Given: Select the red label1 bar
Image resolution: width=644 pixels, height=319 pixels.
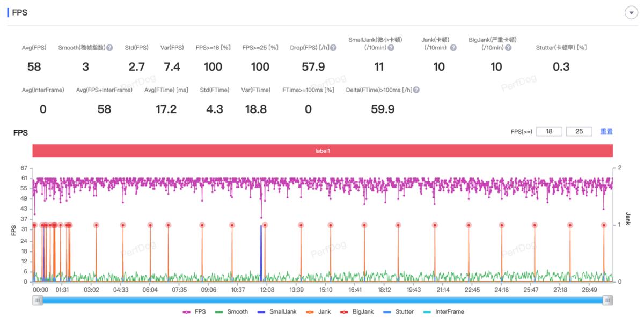Looking at the screenshot, I should click(x=322, y=151).
